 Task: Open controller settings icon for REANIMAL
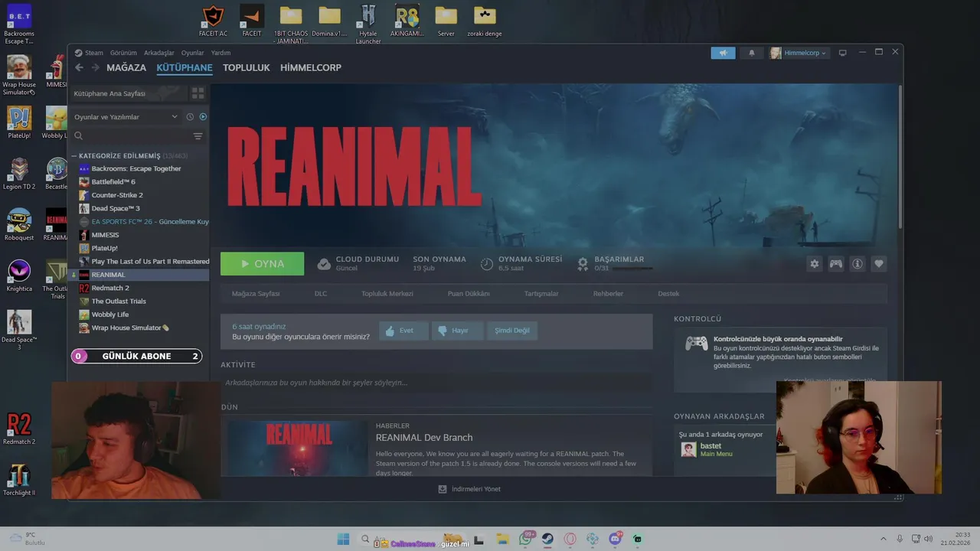click(x=836, y=263)
